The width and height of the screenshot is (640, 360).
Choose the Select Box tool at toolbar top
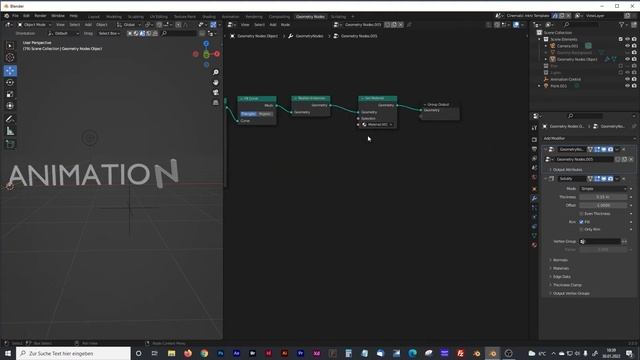pyautogui.click(x=10, y=46)
